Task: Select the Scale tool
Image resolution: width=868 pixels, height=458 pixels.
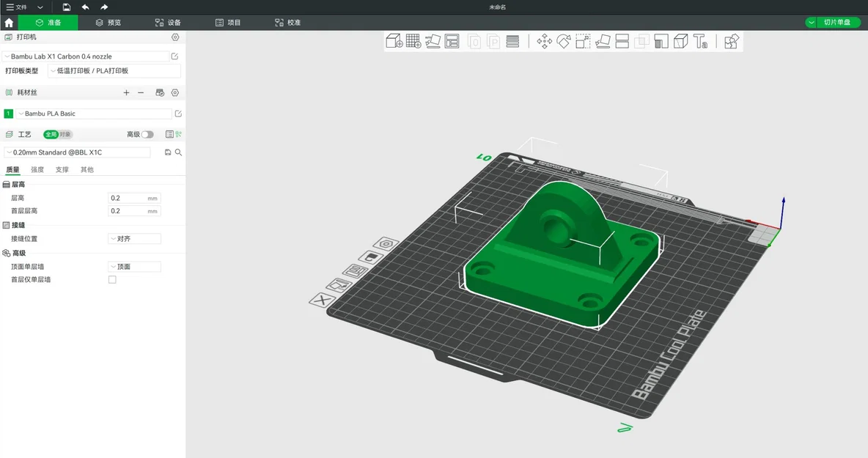Action: (583, 41)
